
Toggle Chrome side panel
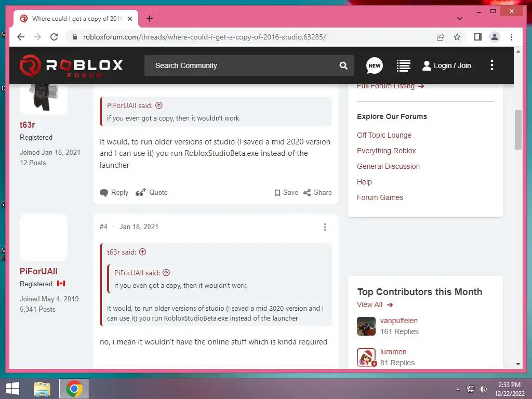(x=478, y=37)
